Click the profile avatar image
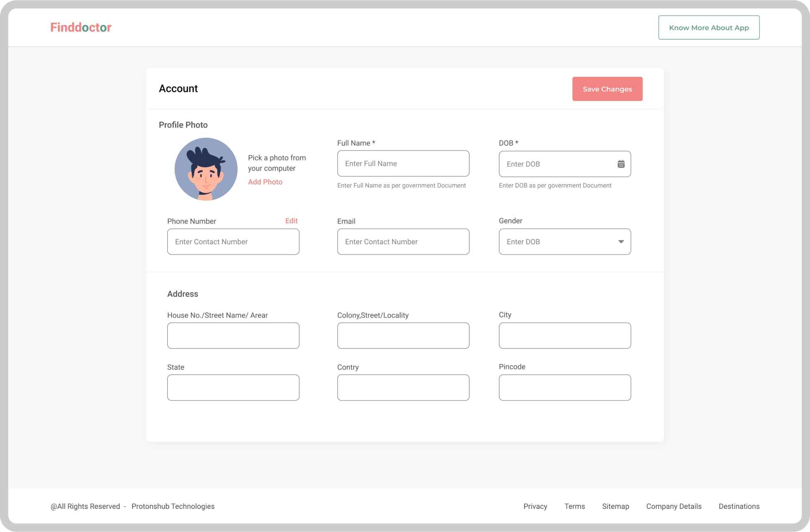This screenshot has width=810, height=532. click(206, 169)
